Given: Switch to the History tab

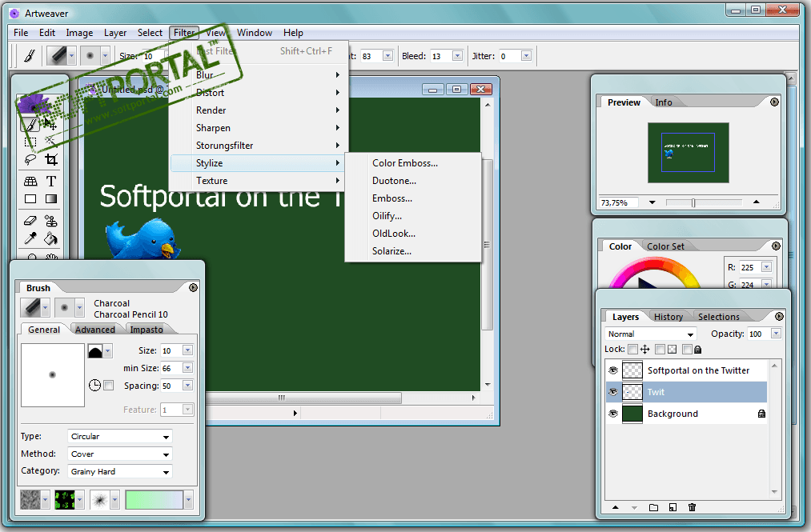Looking at the screenshot, I should 668,317.
